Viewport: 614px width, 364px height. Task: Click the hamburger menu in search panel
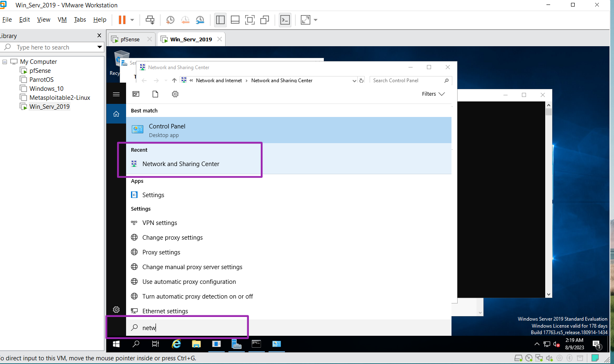116,94
